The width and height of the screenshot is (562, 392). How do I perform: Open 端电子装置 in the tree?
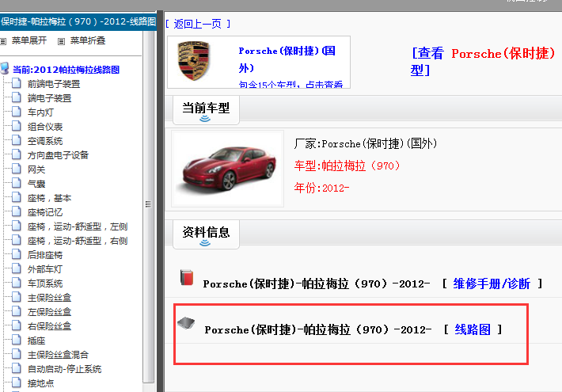(x=49, y=98)
